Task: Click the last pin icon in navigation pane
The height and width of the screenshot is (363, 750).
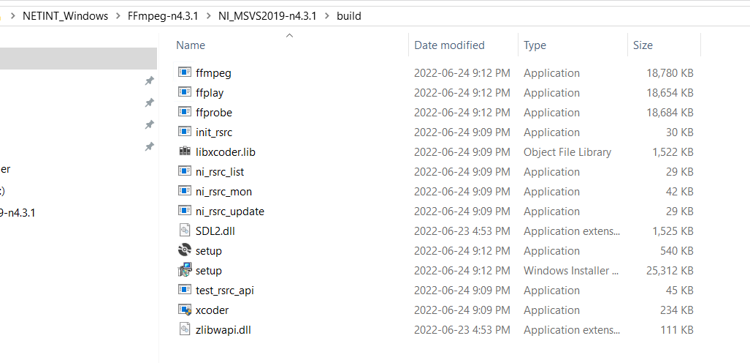Action: coord(149,147)
